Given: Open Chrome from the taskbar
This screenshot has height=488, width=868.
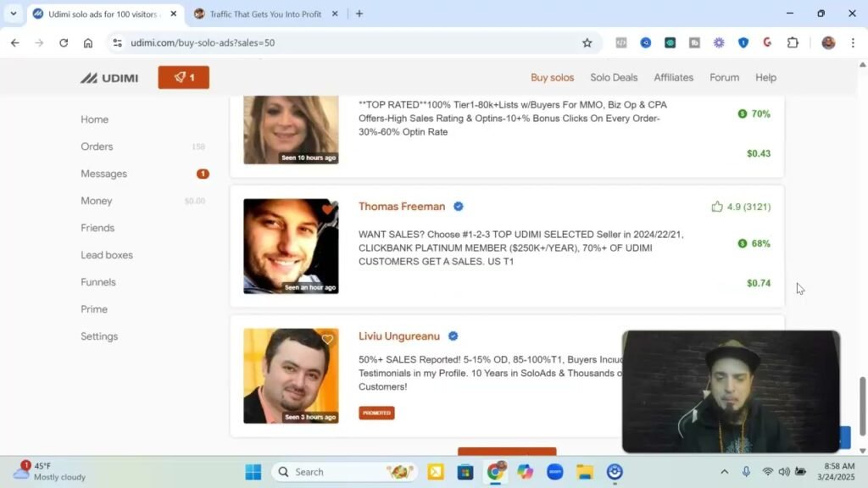Looking at the screenshot, I should coord(495,472).
